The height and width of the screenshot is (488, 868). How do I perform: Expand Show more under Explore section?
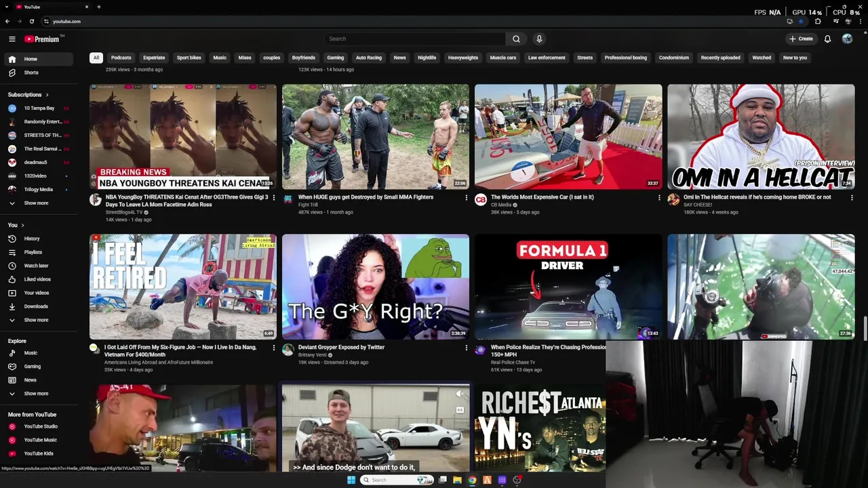point(40,394)
